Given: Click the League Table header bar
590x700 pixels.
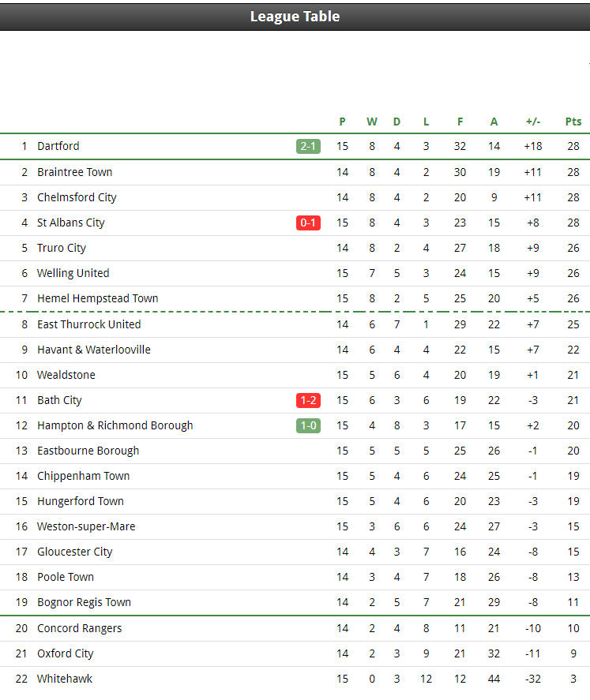Looking at the screenshot, I should [x=295, y=17].
